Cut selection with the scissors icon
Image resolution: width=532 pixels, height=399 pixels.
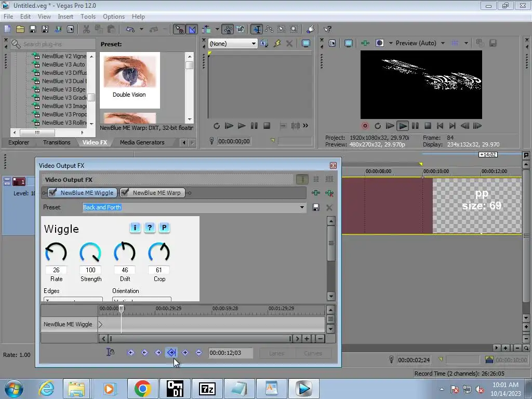pos(86,30)
